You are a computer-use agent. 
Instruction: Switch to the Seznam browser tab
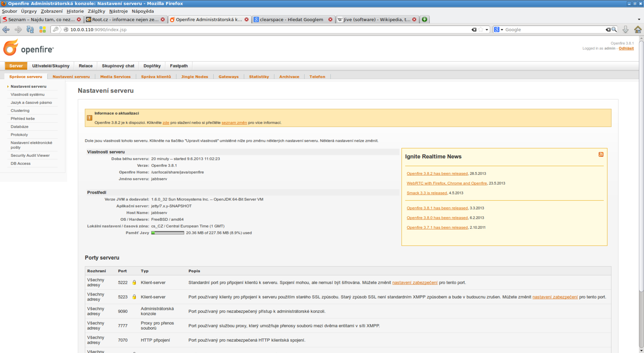pyautogui.click(x=41, y=19)
